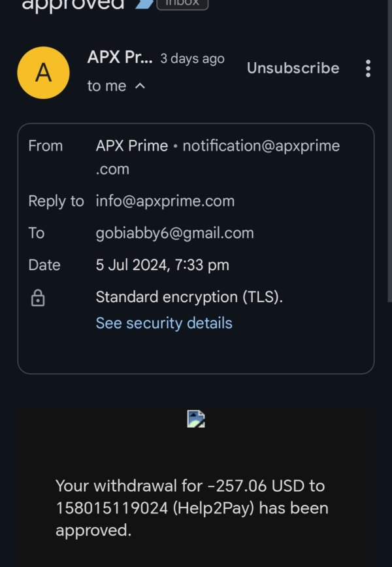
Task: Click the "APX Pr..." sender name
Action: 120,57
